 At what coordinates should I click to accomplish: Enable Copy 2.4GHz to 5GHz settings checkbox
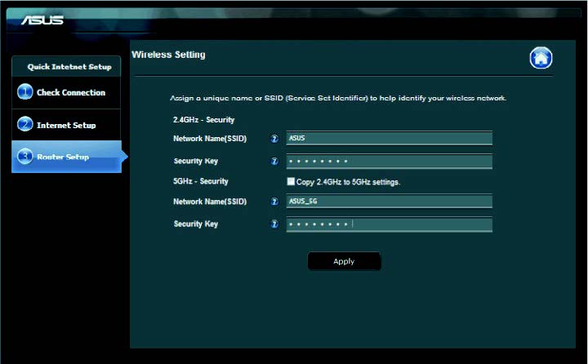point(291,181)
